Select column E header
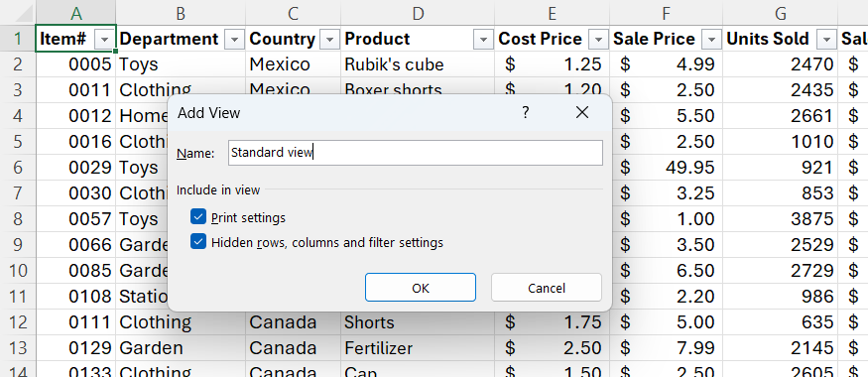This screenshot has height=377, width=868. pyautogui.click(x=552, y=13)
